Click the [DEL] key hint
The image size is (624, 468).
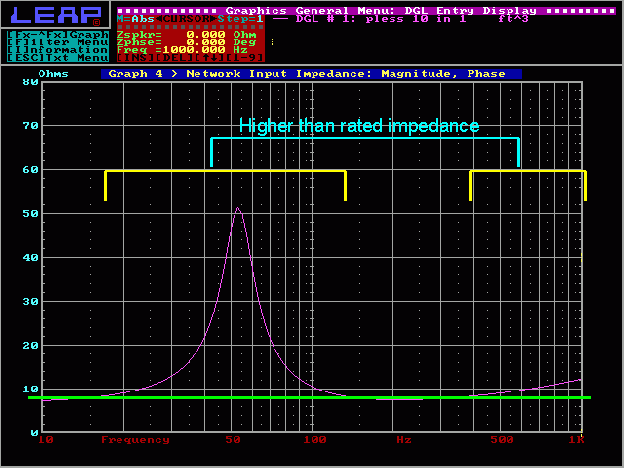click(x=175, y=58)
